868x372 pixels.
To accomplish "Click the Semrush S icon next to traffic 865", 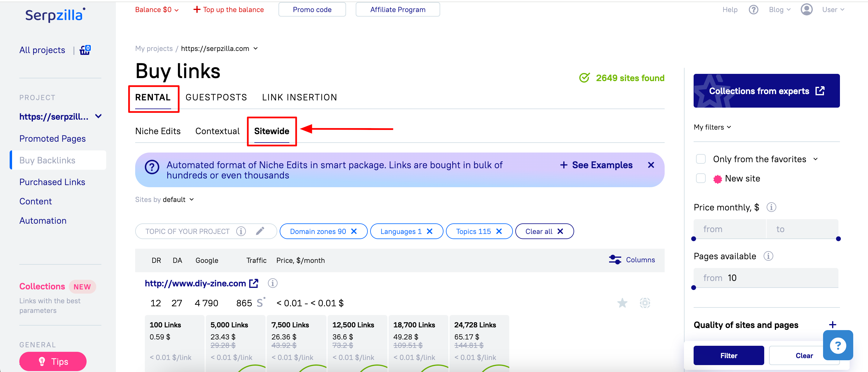I will point(260,302).
